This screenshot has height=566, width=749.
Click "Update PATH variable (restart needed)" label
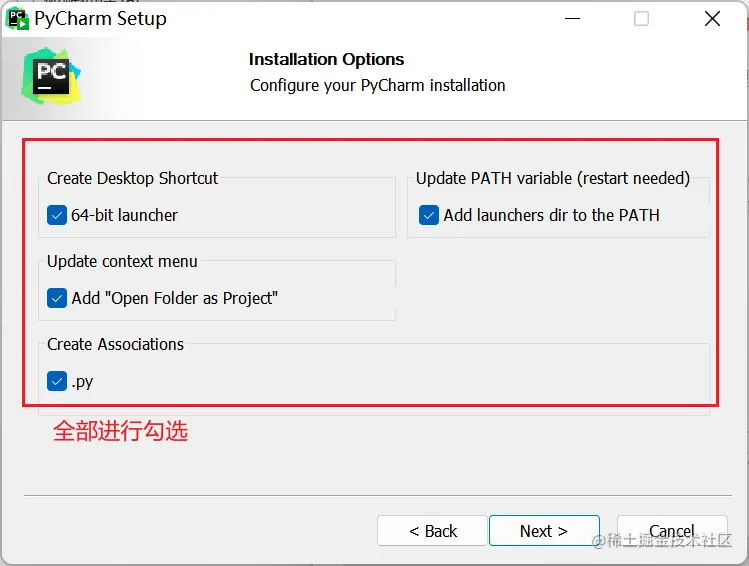[553, 178]
